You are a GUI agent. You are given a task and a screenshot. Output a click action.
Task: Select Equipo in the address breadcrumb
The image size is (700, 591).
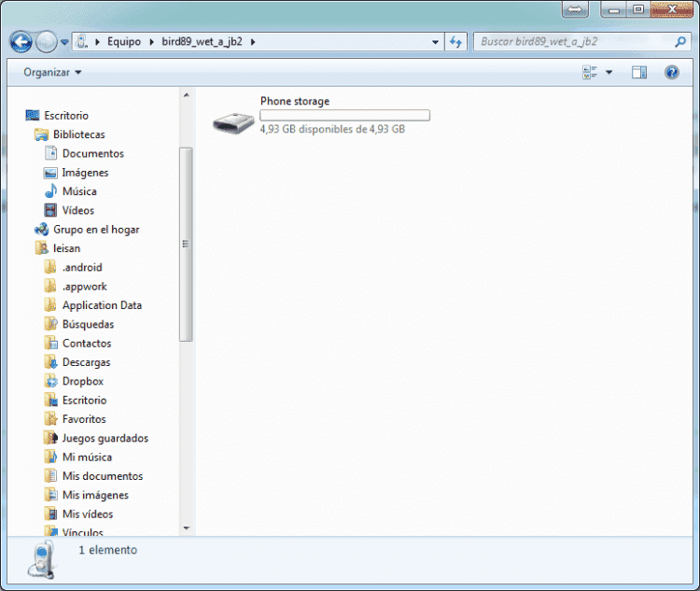[x=123, y=41]
